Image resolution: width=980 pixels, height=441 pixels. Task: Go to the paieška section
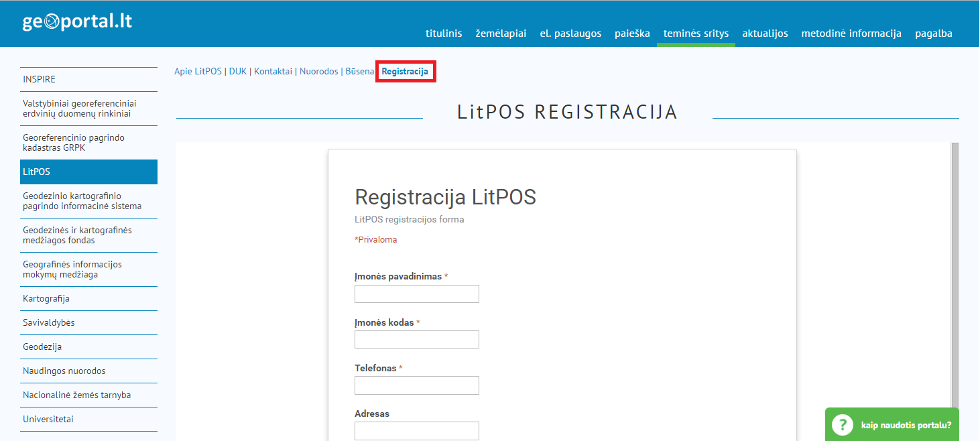[632, 34]
